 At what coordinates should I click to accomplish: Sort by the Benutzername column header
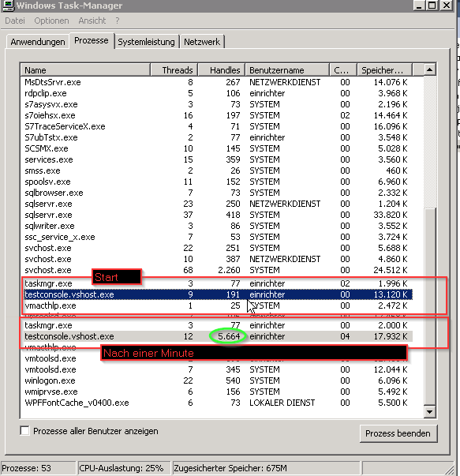pyautogui.click(x=287, y=70)
